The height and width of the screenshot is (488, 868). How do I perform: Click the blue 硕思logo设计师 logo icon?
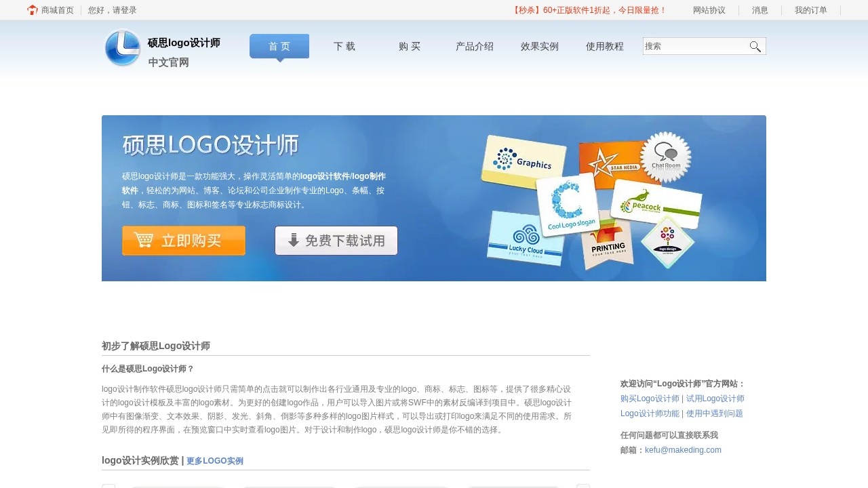pos(122,47)
